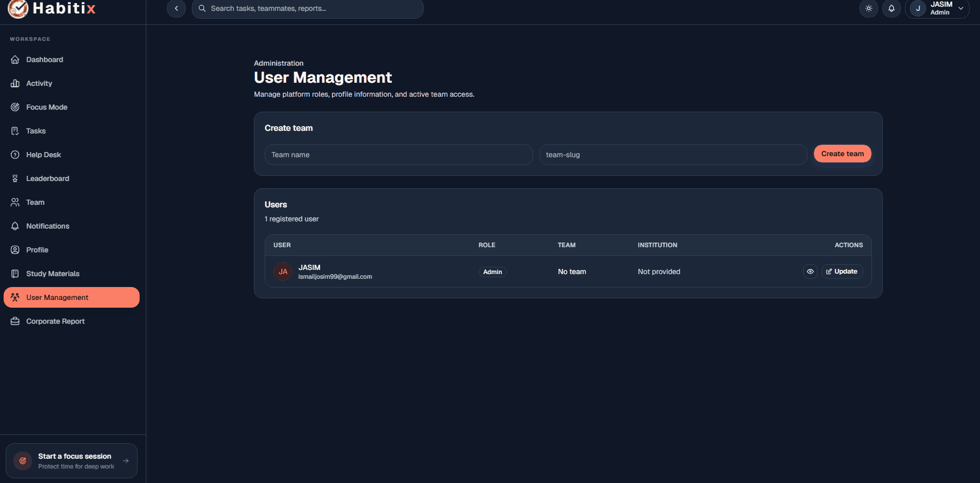Click the focus session target icon
Viewport: 980px width, 483px height.
pyautogui.click(x=23, y=461)
